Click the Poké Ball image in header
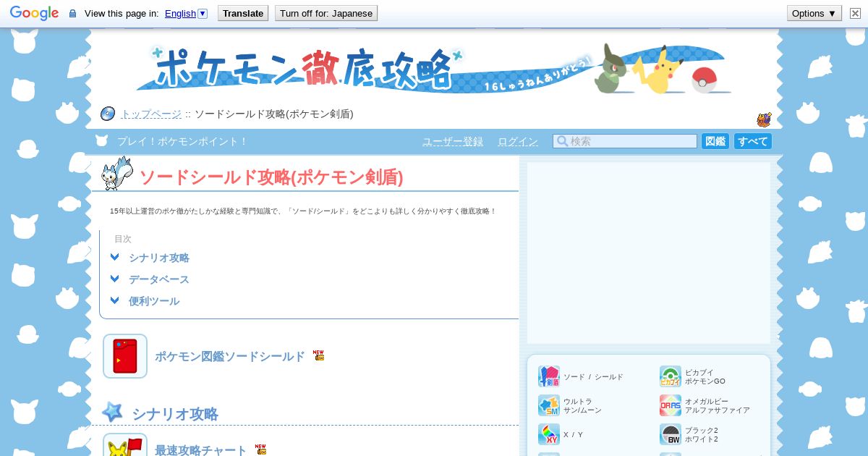The image size is (868, 456). click(704, 80)
